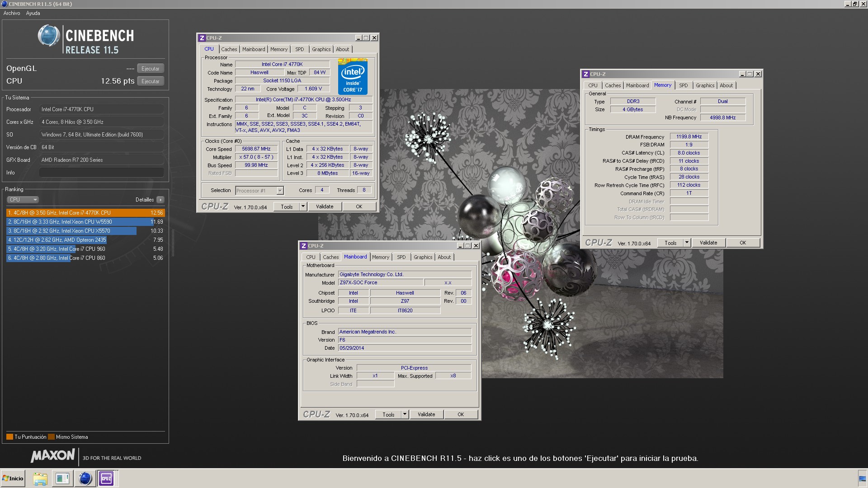Click DRAM Frequency value 1199.8 MHz
Viewport: 868px width, 488px height.
(x=689, y=136)
